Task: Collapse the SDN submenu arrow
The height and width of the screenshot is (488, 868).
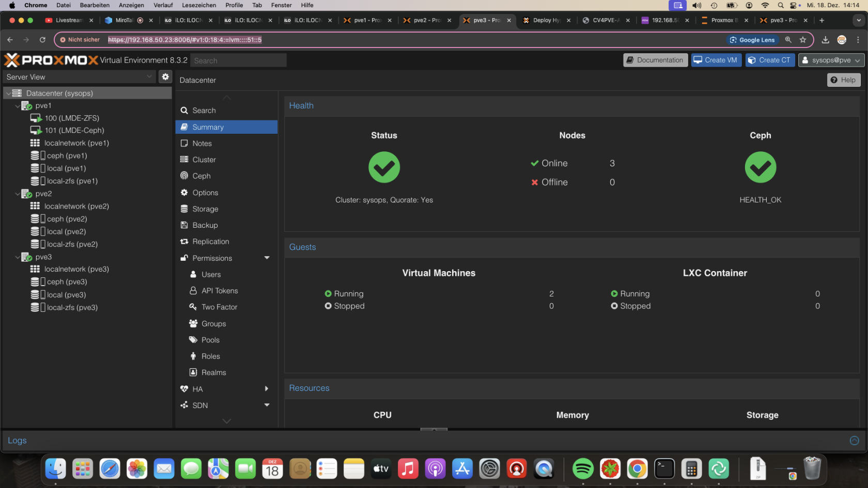Action: click(x=267, y=405)
